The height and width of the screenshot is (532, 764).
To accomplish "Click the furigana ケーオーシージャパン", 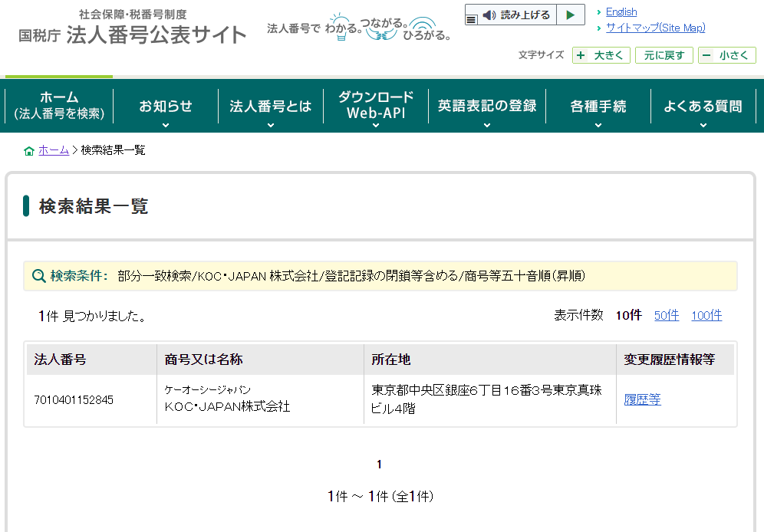I will pos(208,390).
